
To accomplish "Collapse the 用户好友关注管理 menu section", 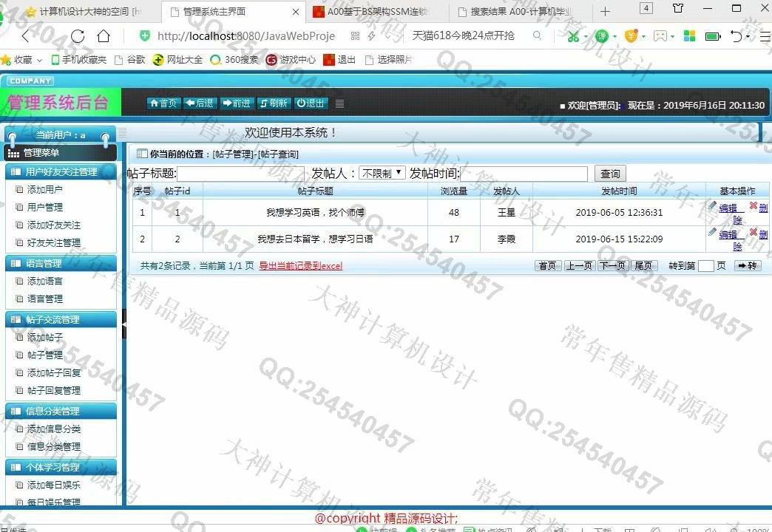I will click(61, 171).
